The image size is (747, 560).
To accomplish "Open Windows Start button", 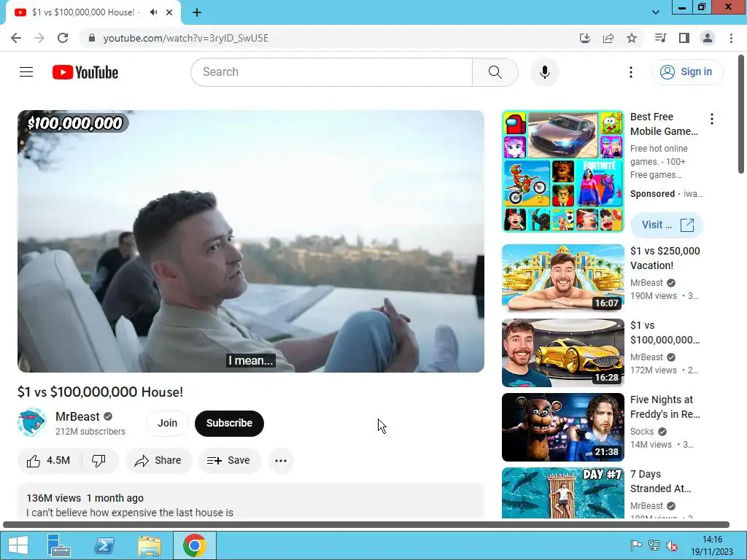I will coord(18,545).
